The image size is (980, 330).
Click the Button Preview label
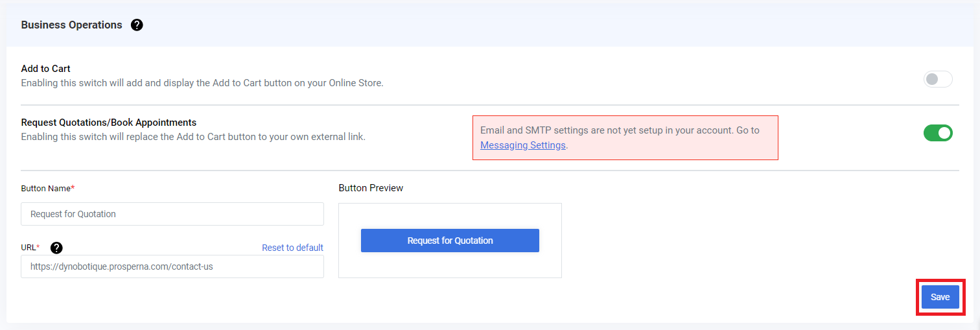click(371, 188)
